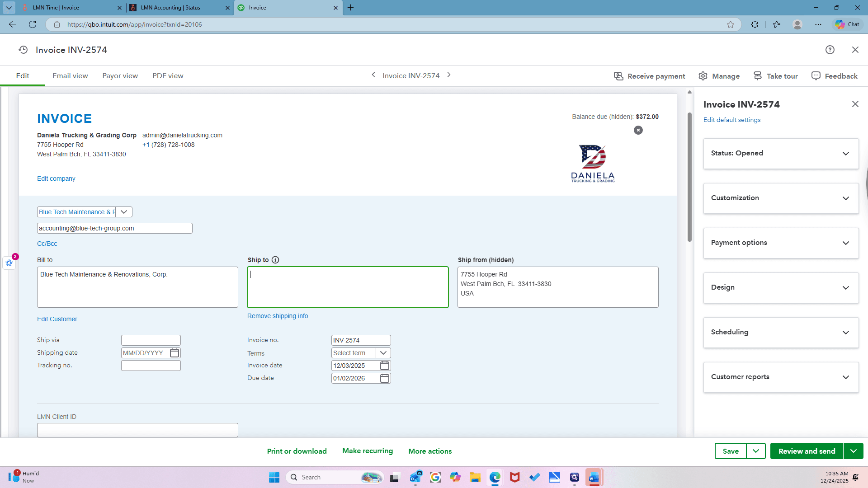This screenshot has width=868, height=488.
Task: Open More actions
Action: (430, 451)
